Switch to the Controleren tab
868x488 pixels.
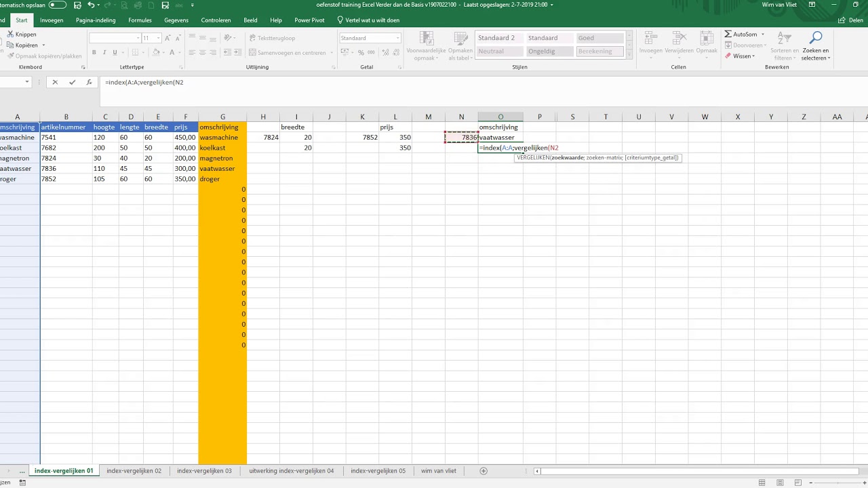[216, 20]
